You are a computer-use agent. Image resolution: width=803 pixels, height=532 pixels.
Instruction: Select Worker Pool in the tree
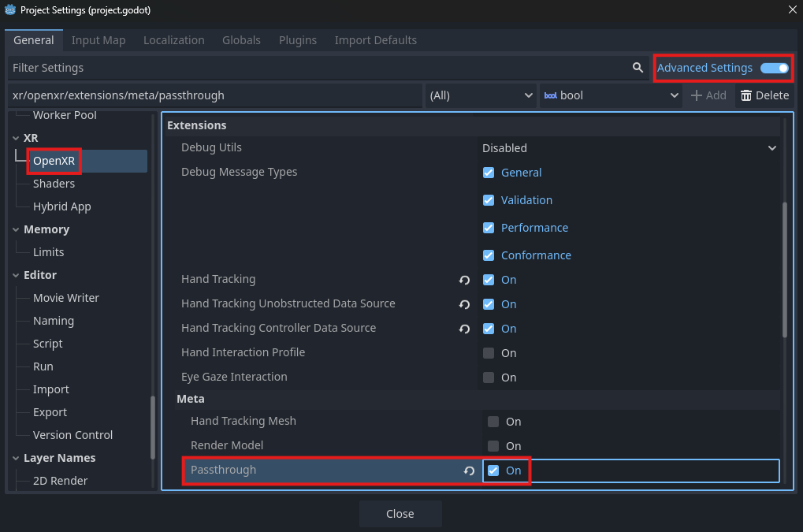[65, 116]
